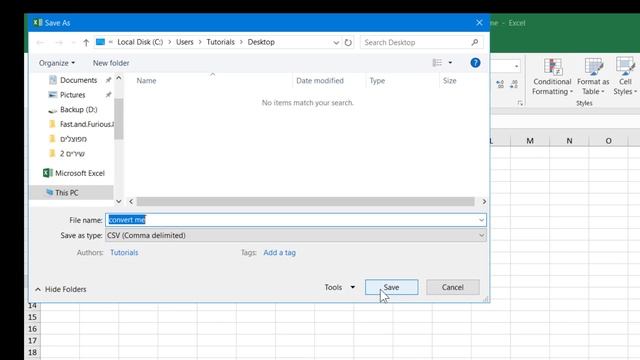Select Desktop in address breadcrumb

pos(261,42)
